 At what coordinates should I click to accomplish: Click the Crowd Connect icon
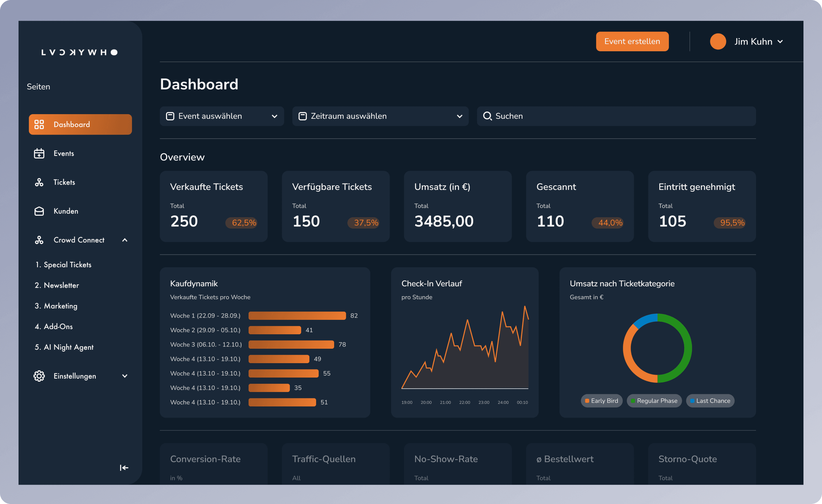pyautogui.click(x=39, y=240)
